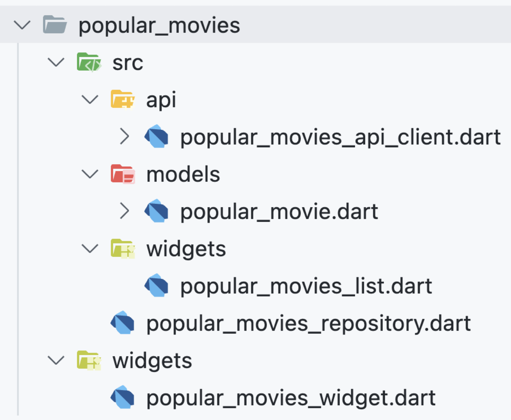
Task: Click the popular_movies root folder icon
Action: point(55,24)
